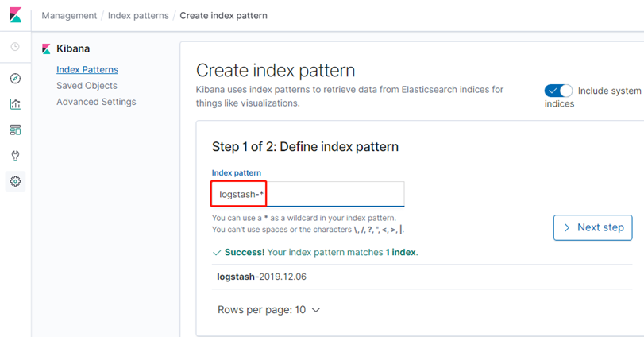
Task: Open the Recently viewed clock icon
Action: pyautogui.click(x=15, y=47)
